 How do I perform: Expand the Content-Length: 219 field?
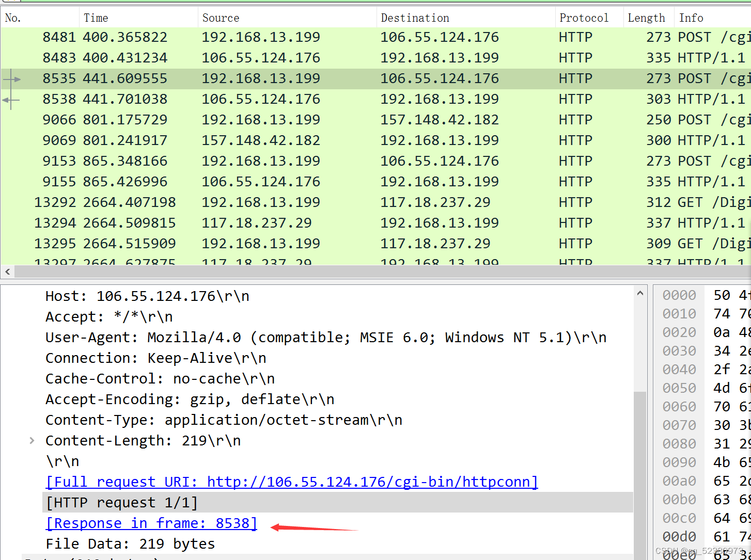32,441
